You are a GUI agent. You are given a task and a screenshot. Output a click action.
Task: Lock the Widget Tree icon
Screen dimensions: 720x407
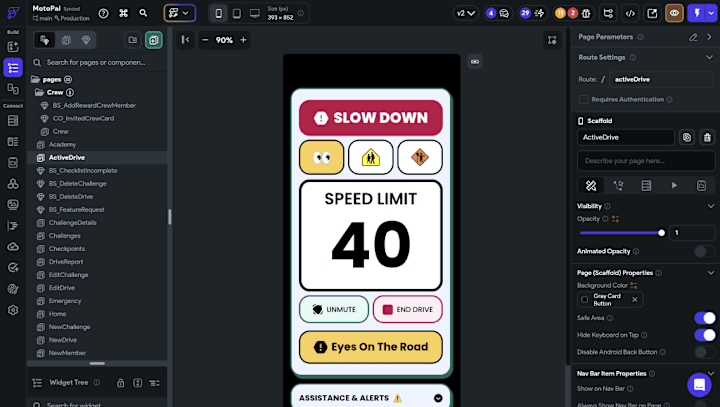coord(120,383)
